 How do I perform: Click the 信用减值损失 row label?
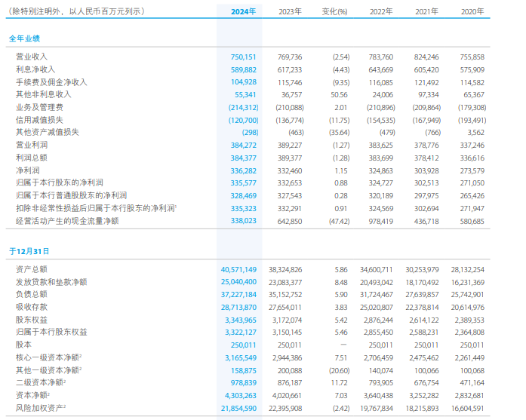38,119
